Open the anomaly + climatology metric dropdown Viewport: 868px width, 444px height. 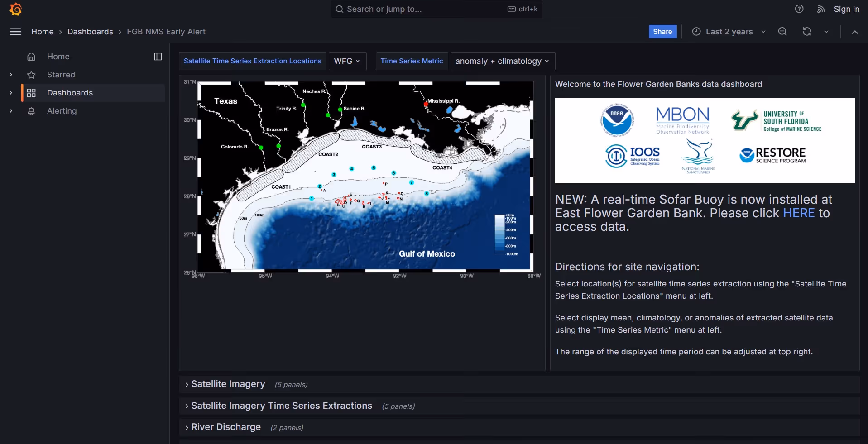click(x=503, y=61)
